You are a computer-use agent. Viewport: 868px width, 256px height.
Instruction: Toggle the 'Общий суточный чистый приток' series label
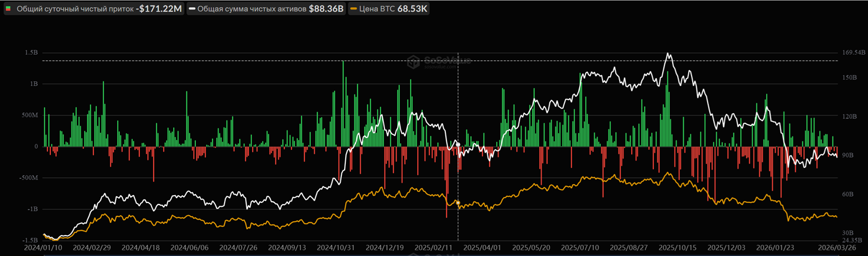75,9
